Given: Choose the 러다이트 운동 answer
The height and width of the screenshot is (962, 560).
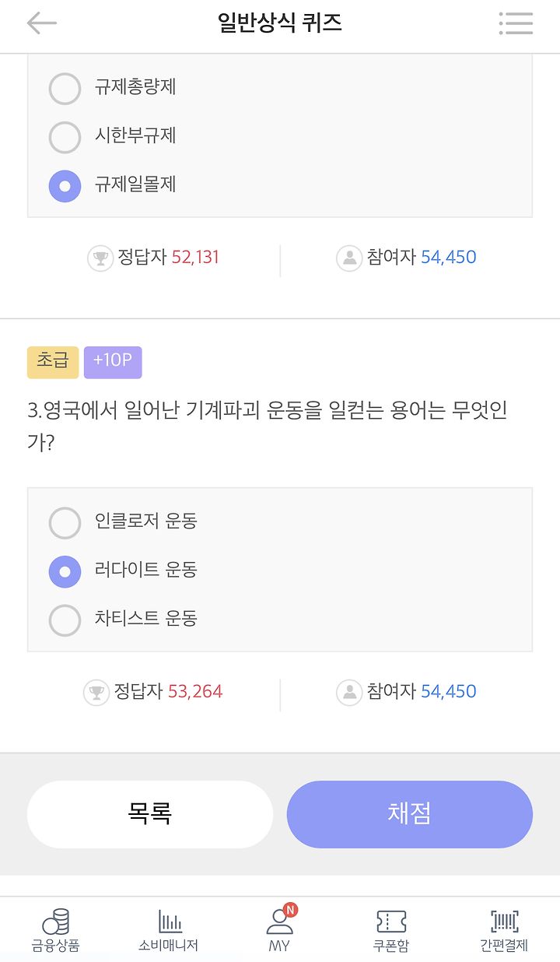Looking at the screenshot, I should pyautogui.click(x=65, y=571).
